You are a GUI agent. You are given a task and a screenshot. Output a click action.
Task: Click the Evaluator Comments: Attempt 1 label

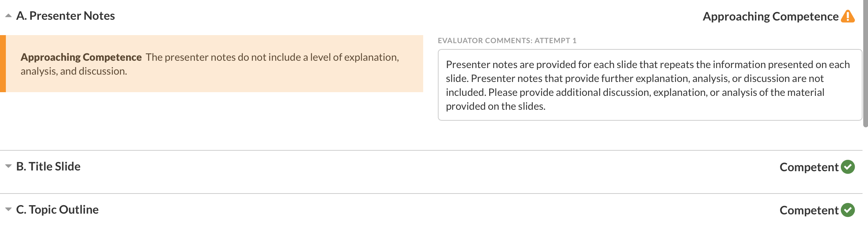click(x=507, y=41)
